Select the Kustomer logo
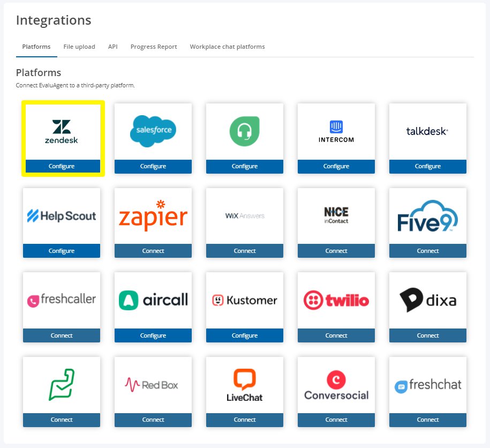 pyautogui.click(x=245, y=300)
